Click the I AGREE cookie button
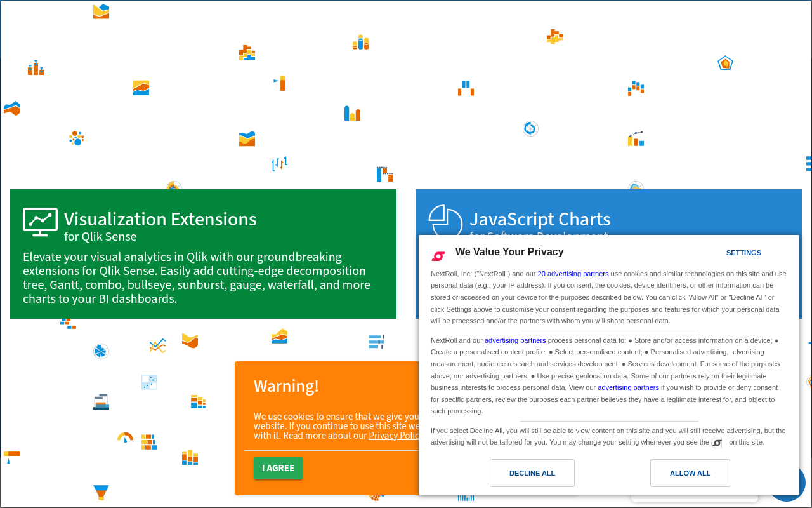This screenshot has width=812, height=508. coord(278,468)
